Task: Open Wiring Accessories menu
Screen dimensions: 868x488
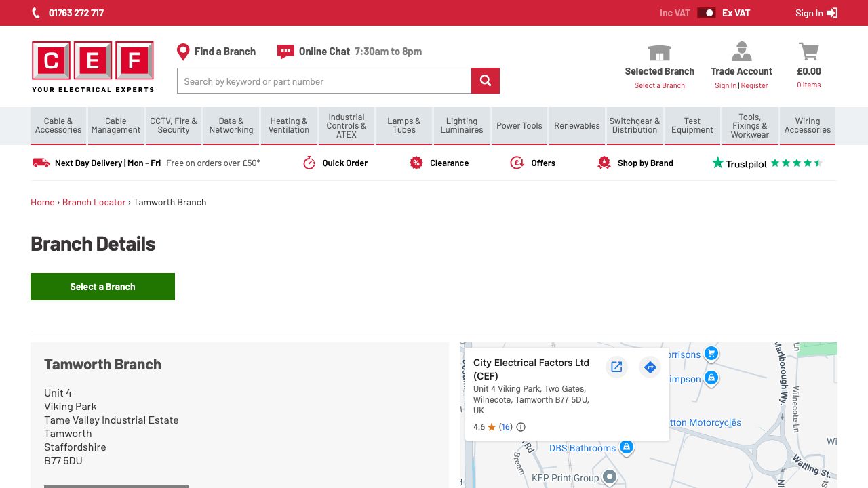Action: pos(808,125)
